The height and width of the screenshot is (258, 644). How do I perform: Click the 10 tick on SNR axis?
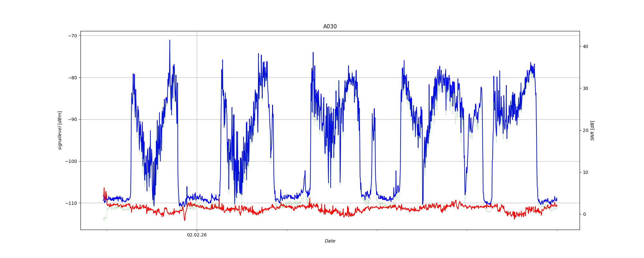(585, 172)
